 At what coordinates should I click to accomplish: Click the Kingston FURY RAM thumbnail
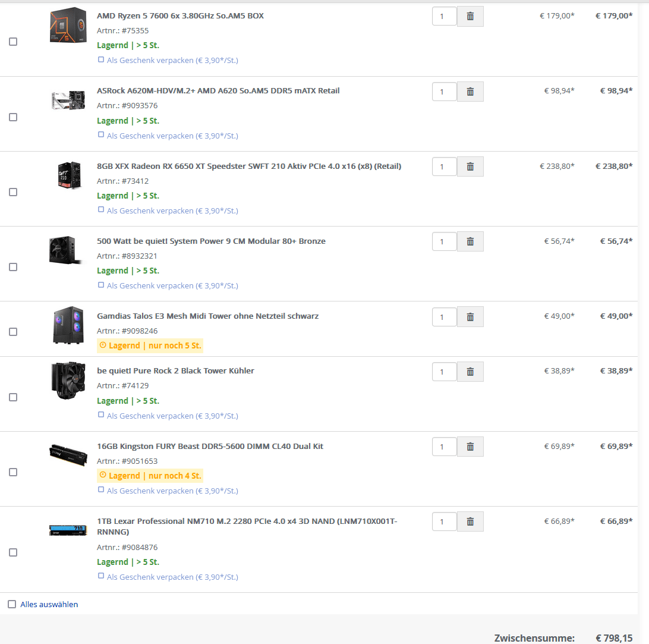pyautogui.click(x=68, y=455)
